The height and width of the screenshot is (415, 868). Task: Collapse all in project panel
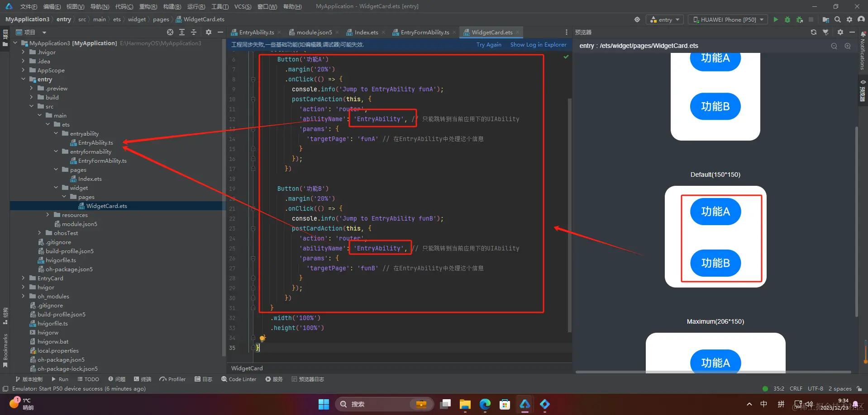coord(194,32)
